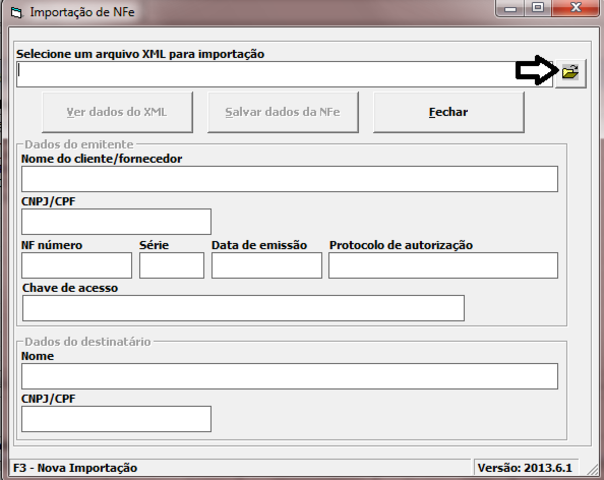Focus the destinatário Nome field

click(289, 376)
